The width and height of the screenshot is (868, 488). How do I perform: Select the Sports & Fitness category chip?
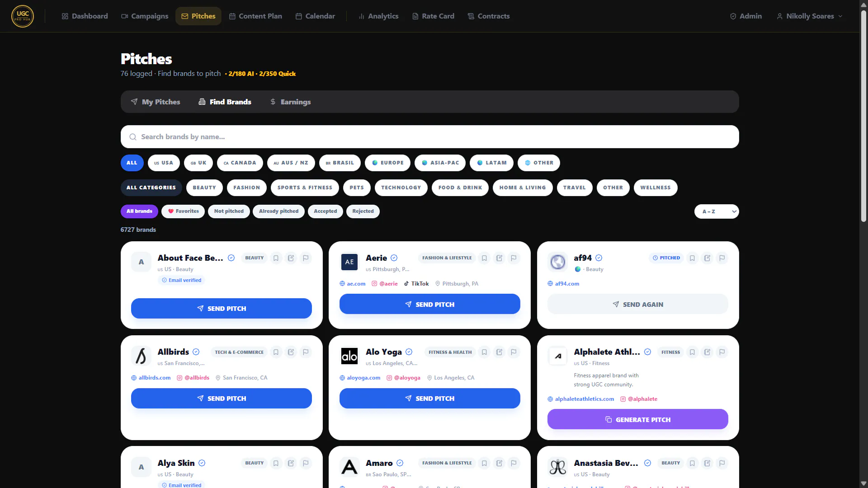[x=305, y=188]
